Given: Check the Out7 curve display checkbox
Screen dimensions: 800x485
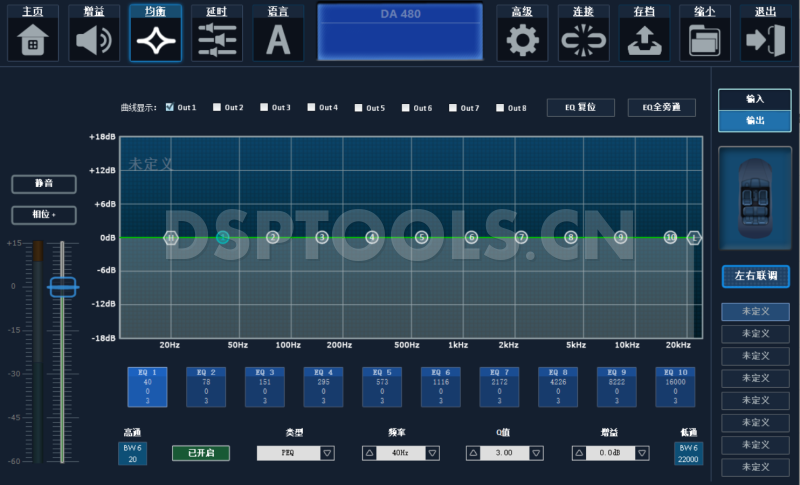Looking at the screenshot, I should (x=453, y=108).
